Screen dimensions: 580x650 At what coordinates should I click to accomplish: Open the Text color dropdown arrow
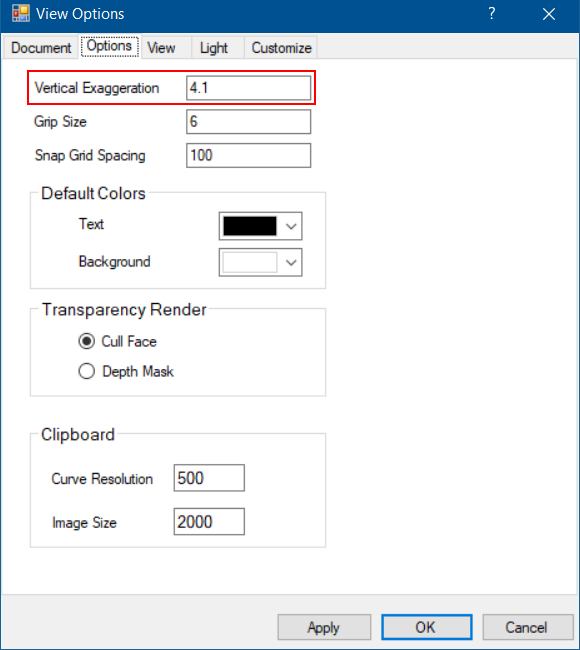[291, 226]
